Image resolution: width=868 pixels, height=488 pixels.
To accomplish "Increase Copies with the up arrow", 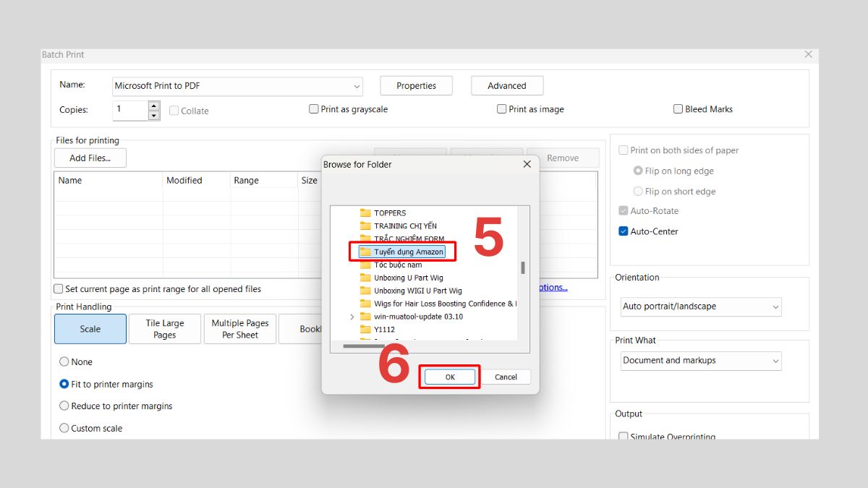I will [x=153, y=106].
